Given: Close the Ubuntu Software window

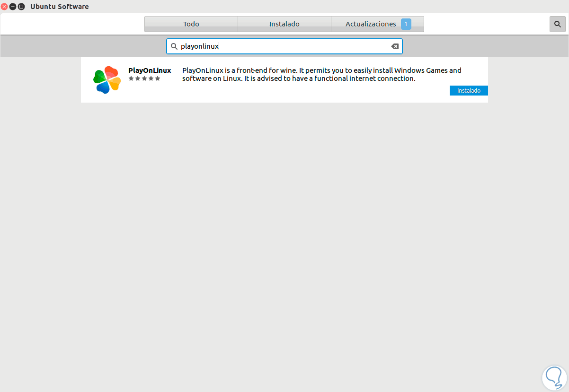Looking at the screenshot, I should point(4,7).
